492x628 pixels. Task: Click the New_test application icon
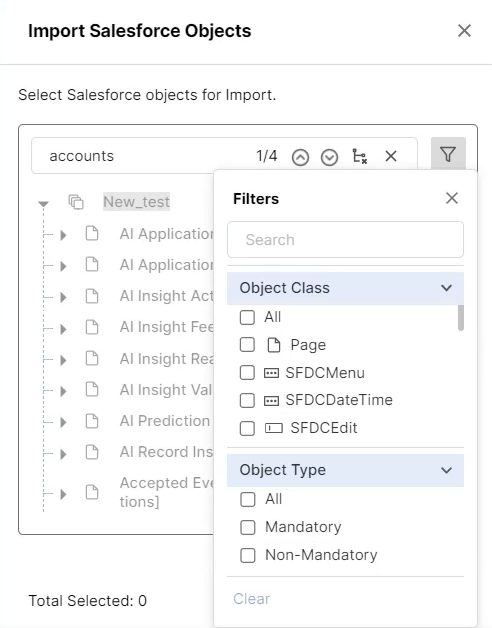click(76, 202)
